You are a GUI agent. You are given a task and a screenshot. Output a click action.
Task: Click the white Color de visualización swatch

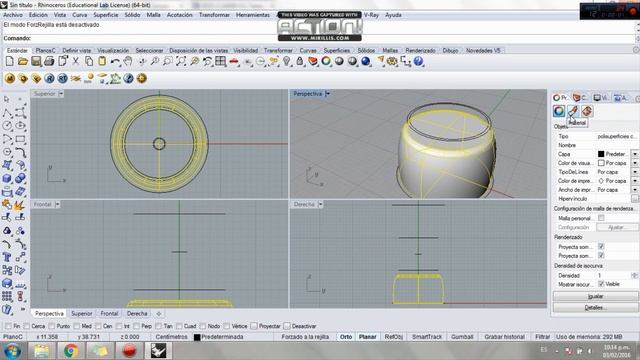pyautogui.click(x=601, y=163)
